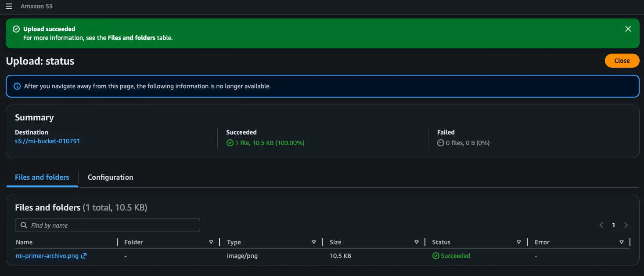The height and width of the screenshot is (276, 644).
Task: Sort by the Name column header
Action: point(24,242)
